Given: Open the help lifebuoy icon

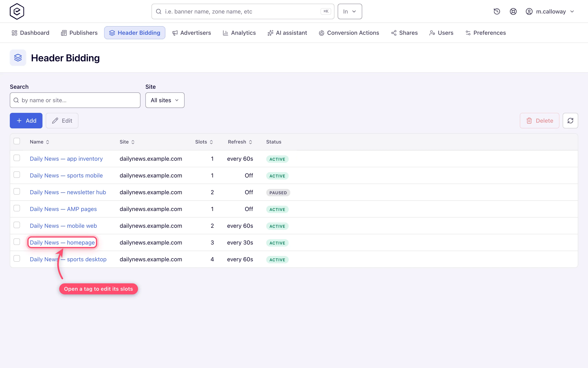Looking at the screenshot, I should tap(513, 11).
